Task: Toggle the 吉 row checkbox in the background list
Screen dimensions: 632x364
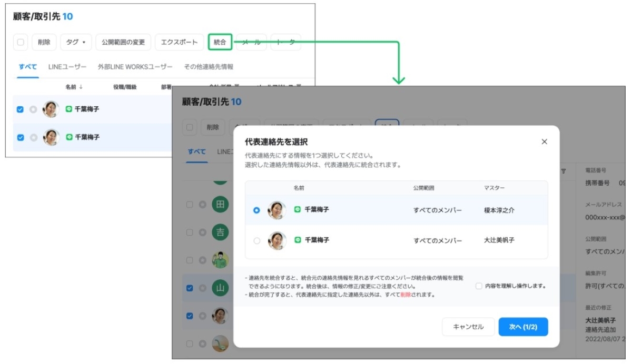Action: pos(190,232)
